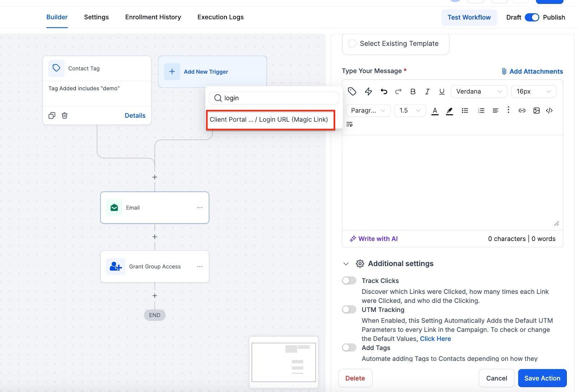Switch to the Enrollment History tab
The image size is (578, 392).
pos(153,17)
